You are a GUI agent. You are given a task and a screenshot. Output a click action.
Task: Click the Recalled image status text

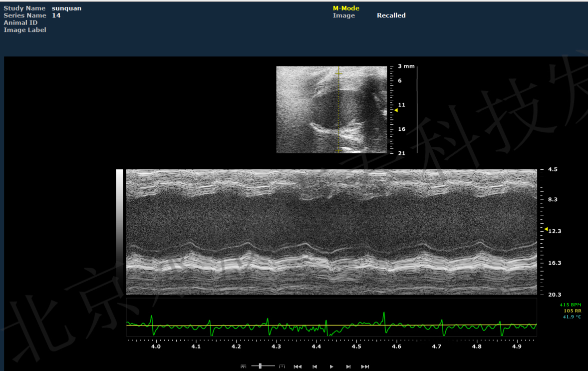click(391, 15)
